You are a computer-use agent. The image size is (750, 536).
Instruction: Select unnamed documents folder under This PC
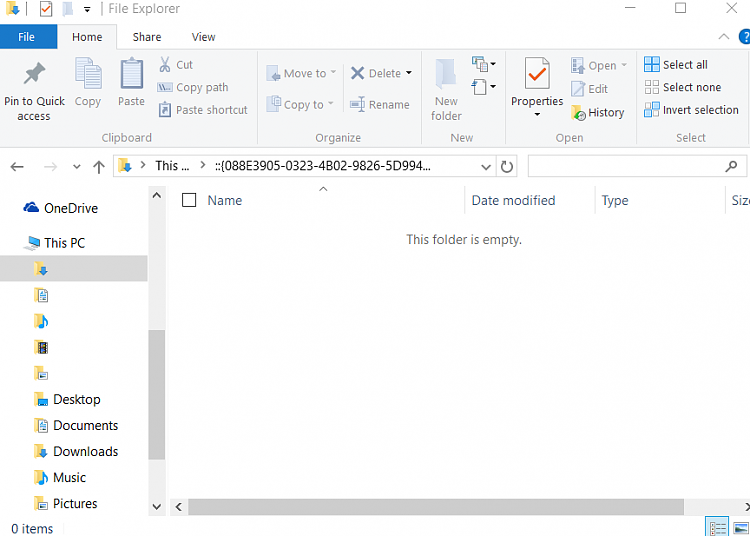pos(42,295)
